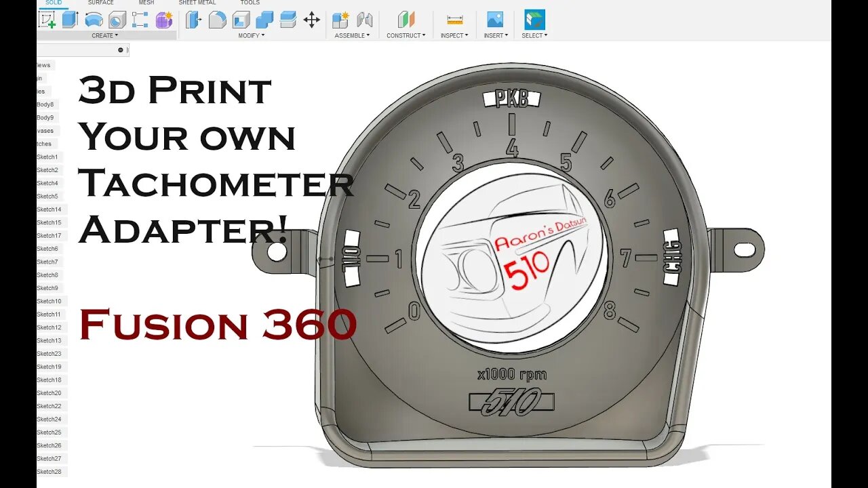Select Sketch14 in the browser
This screenshot has width=868, height=488.
point(49,209)
